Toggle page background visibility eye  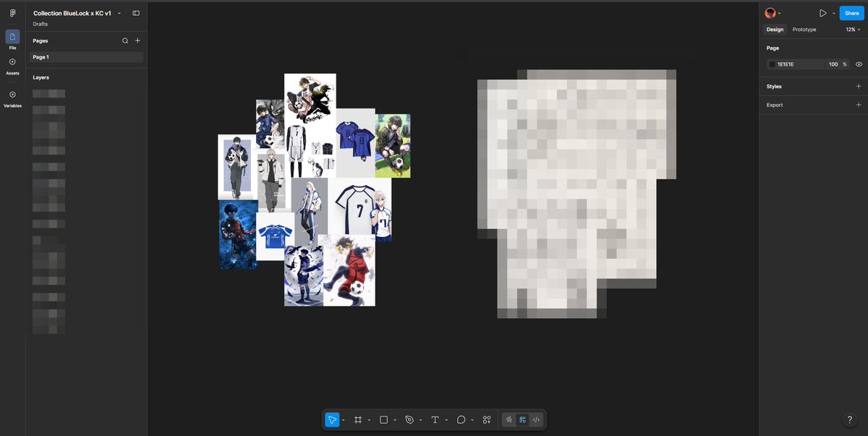(x=859, y=64)
